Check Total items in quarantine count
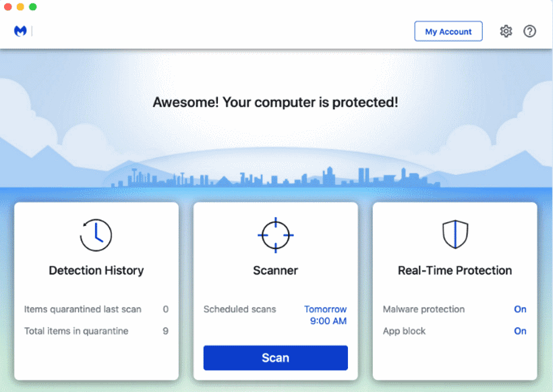 point(165,331)
